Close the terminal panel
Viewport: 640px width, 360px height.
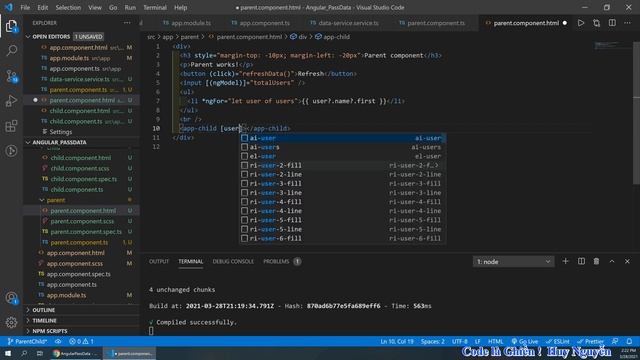pos(627,261)
